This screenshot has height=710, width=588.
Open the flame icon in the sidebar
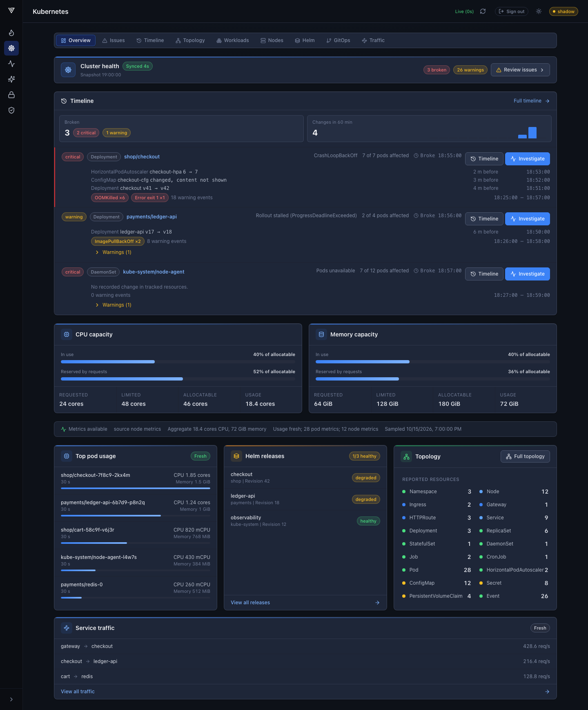[11, 33]
